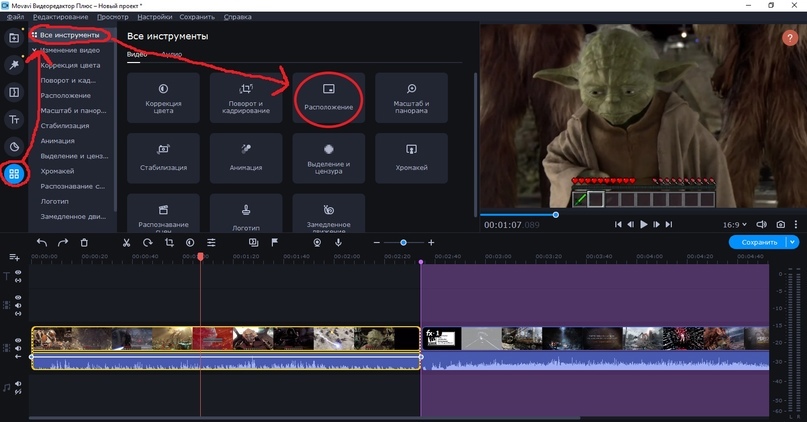This screenshot has width=807, height=422.
Task: Open the 16:9 aspect ratio dropdown
Action: (734, 225)
